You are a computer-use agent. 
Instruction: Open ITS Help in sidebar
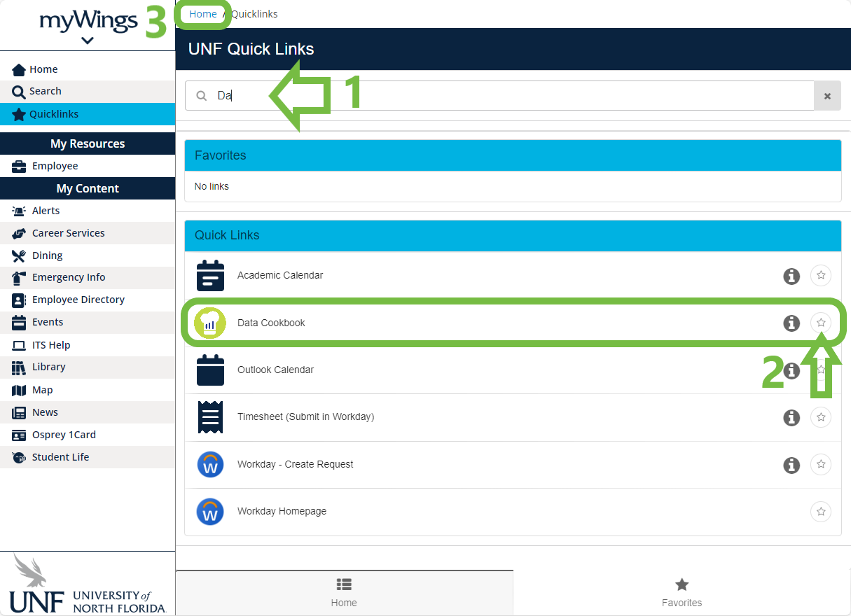(x=88, y=345)
